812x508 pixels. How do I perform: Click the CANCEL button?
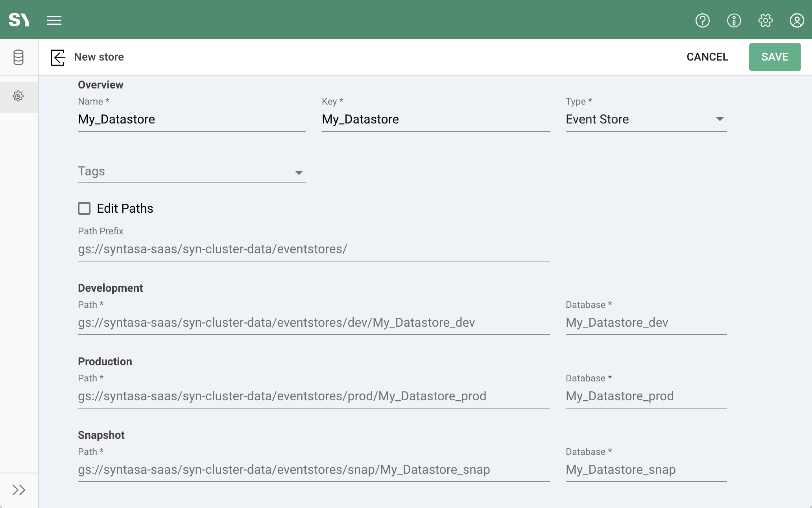(x=707, y=57)
